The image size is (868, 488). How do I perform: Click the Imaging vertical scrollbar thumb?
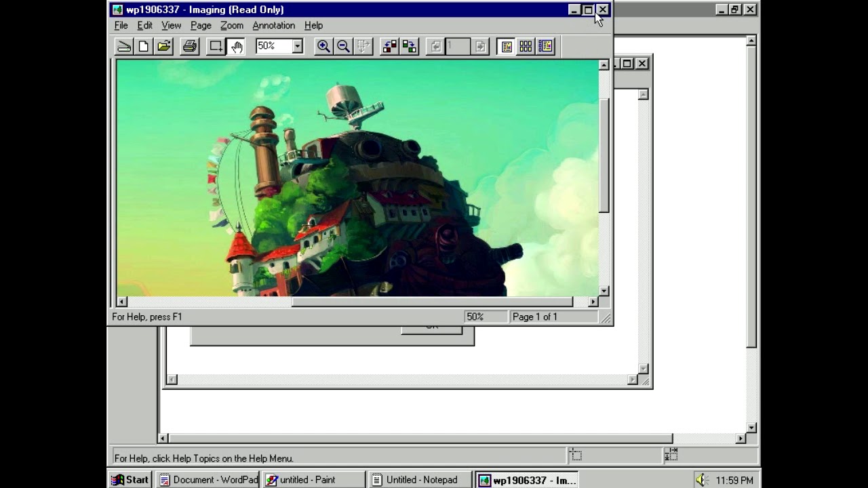click(604, 156)
